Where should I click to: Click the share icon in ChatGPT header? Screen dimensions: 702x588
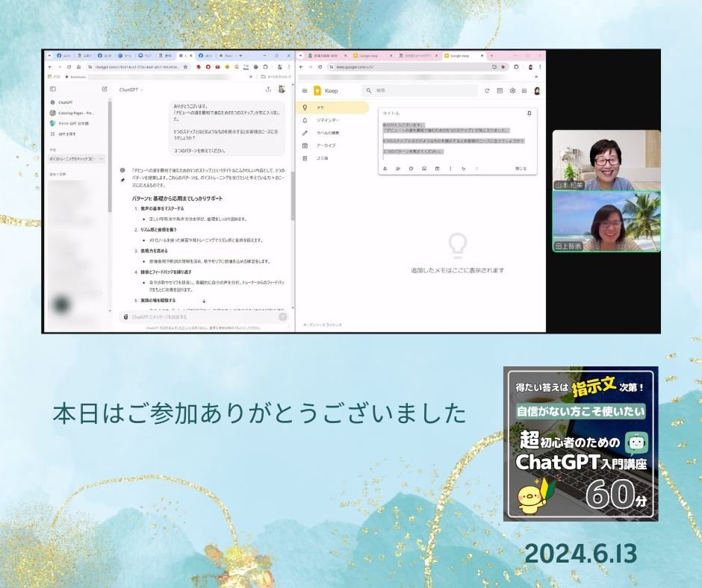(x=268, y=90)
